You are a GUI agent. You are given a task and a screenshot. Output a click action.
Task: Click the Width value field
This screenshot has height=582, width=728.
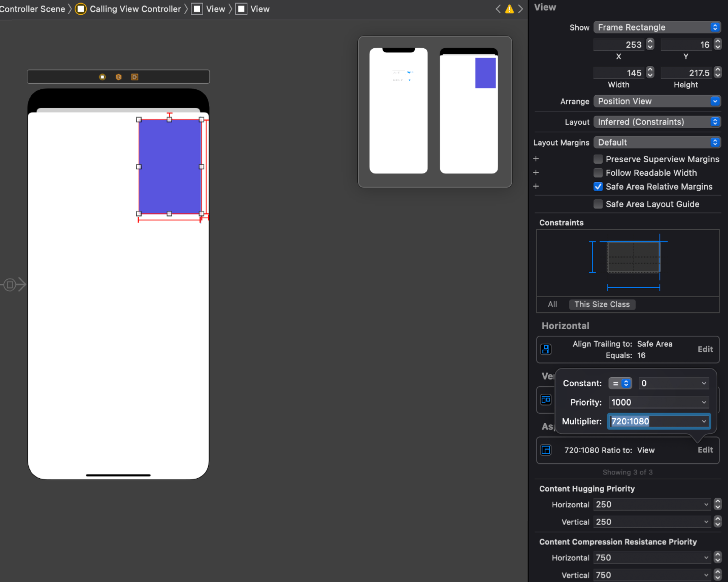coord(619,73)
